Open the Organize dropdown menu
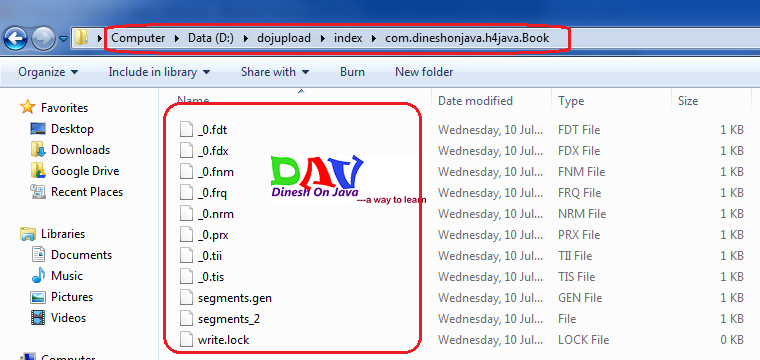The image size is (760, 360). pos(48,72)
